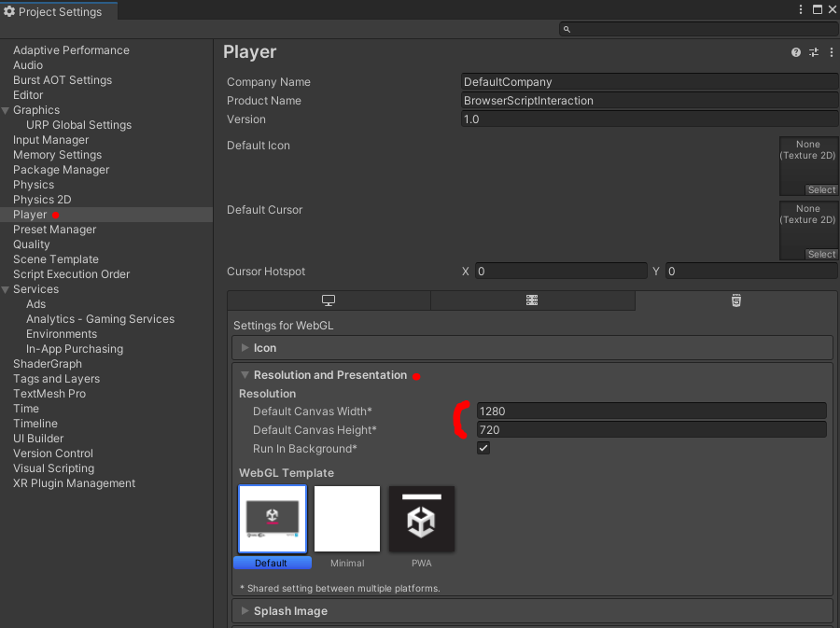Click the settings search box

pyautogui.click(x=697, y=30)
